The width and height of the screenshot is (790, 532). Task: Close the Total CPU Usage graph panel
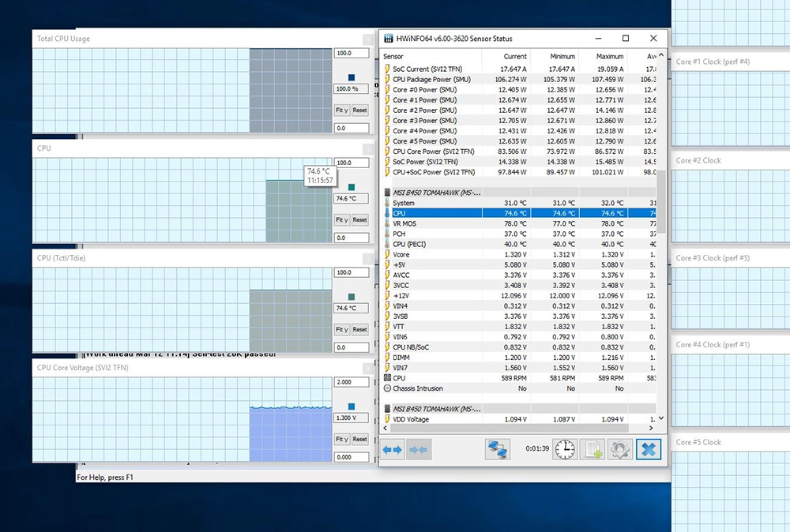(x=367, y=39)
